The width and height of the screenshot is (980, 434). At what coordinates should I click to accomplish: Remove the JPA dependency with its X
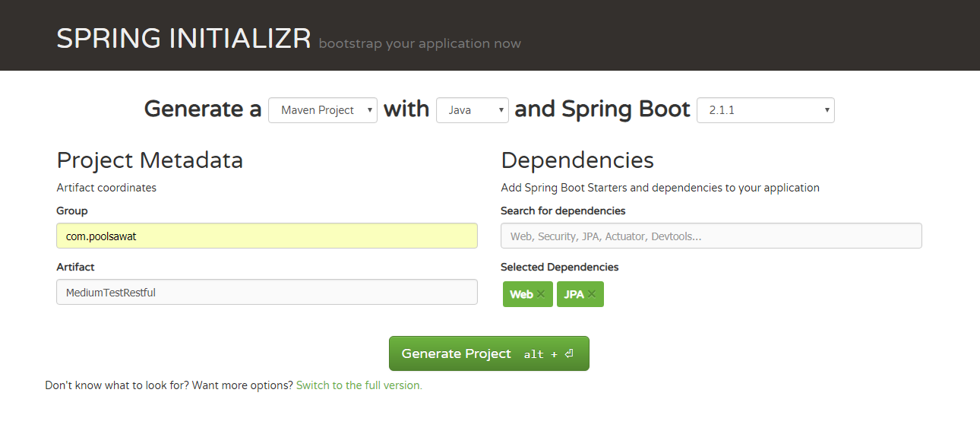(x=592, y=294)
